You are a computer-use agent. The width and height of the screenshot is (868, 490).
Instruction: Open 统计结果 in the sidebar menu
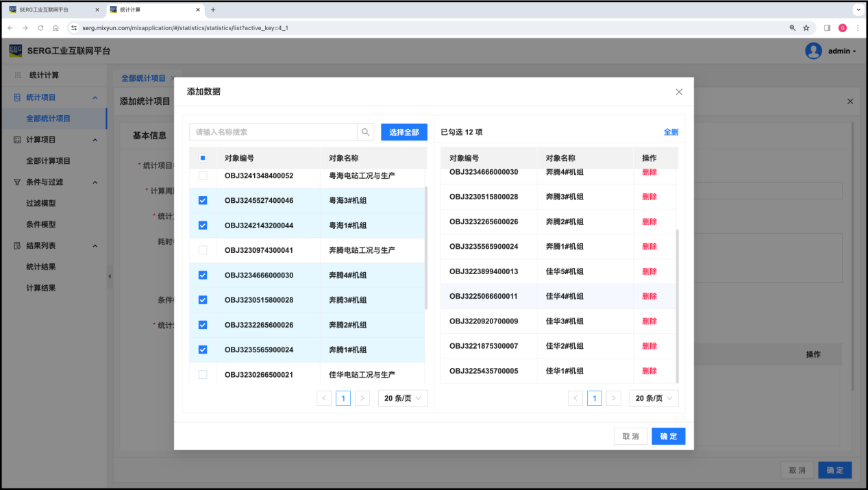(41, 267)
